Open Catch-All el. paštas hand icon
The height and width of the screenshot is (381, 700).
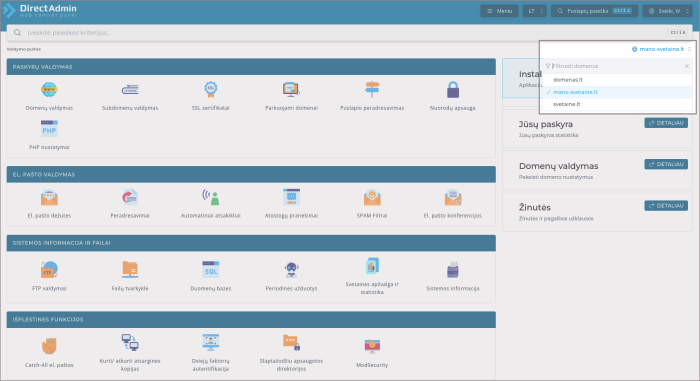49,346
